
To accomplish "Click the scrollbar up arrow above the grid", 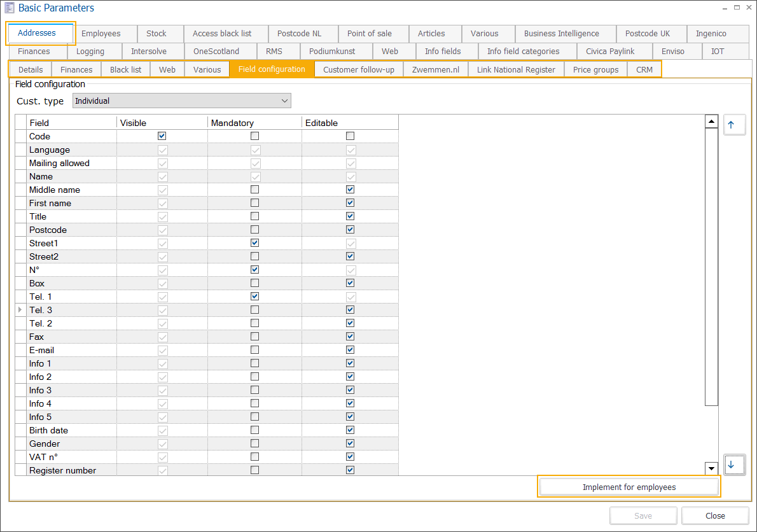I will tap(711, 120).
